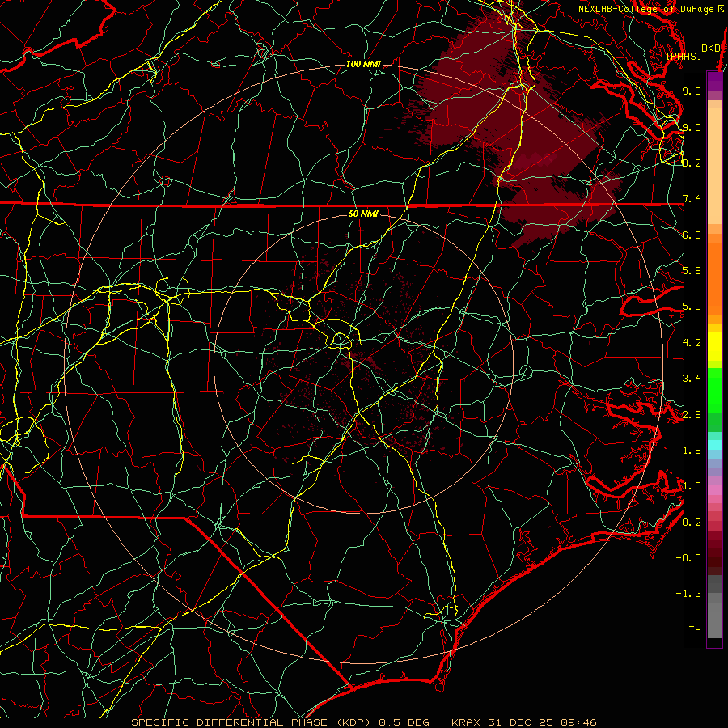
Task: Click the TH label on the scale
Action: point(695,630)
